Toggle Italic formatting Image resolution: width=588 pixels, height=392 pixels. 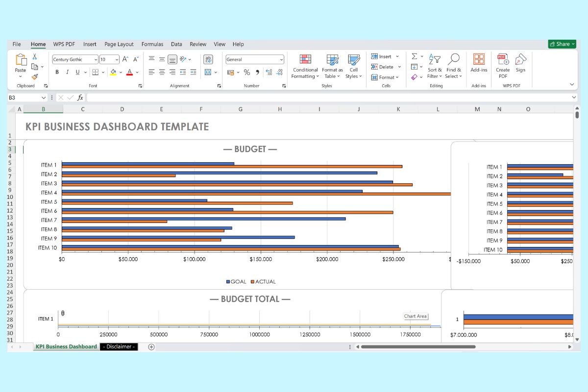coord(67,72)
